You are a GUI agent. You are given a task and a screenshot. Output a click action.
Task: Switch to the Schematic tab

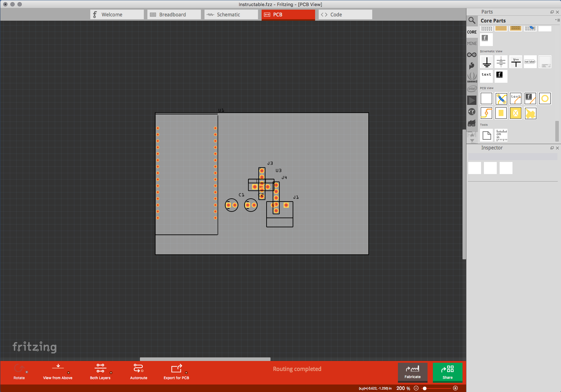[231, 15]
